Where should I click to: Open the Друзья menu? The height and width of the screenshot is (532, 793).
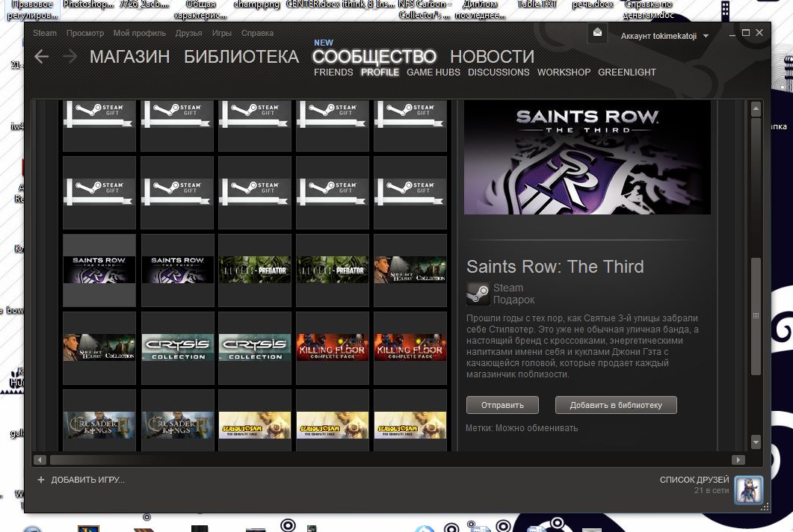pyautogui.click(x=188, y=33)
